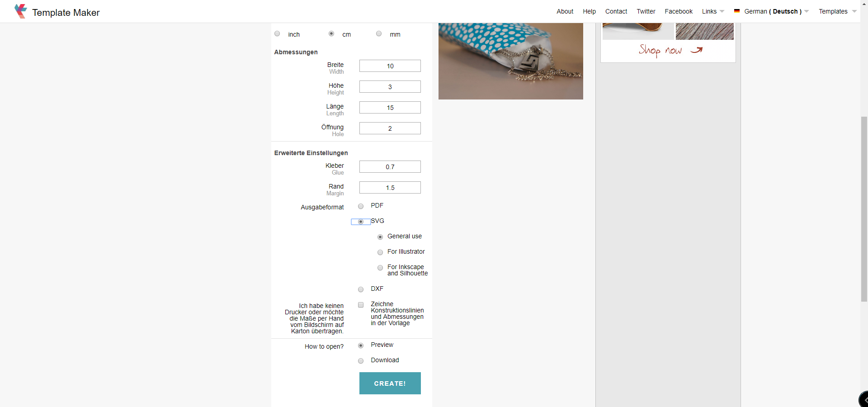
Task: Select the inch unit radio button
Action: pos(277,34)
